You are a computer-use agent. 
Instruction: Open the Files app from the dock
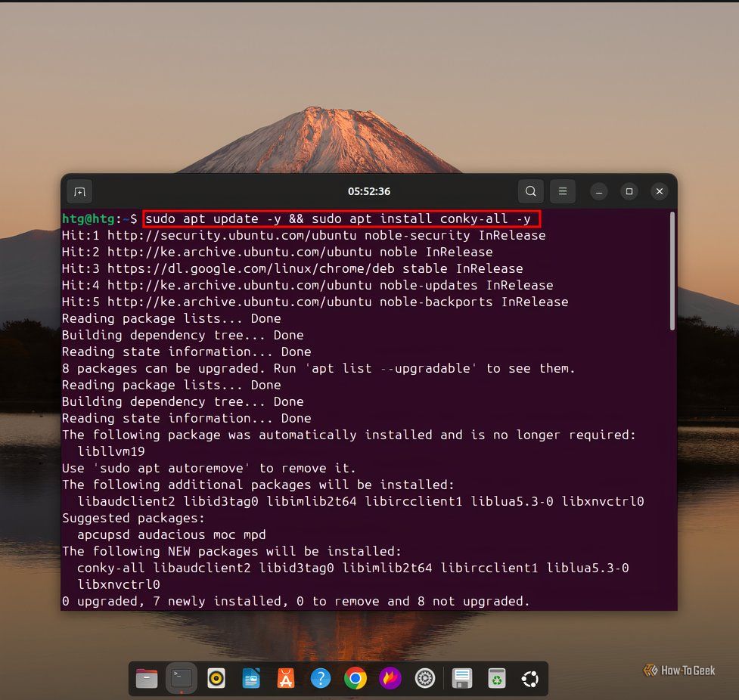coord(146,678)
